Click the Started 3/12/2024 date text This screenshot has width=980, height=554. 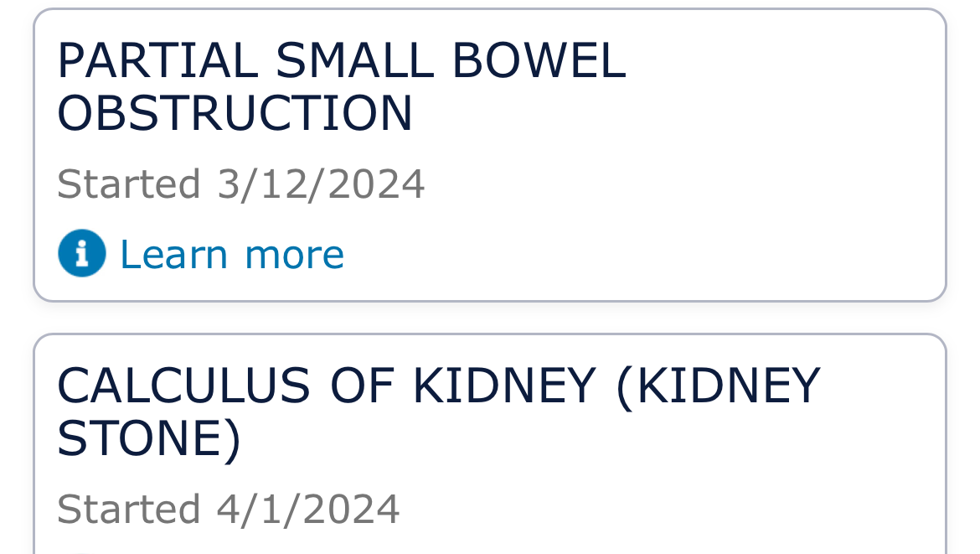coord(240,184)
